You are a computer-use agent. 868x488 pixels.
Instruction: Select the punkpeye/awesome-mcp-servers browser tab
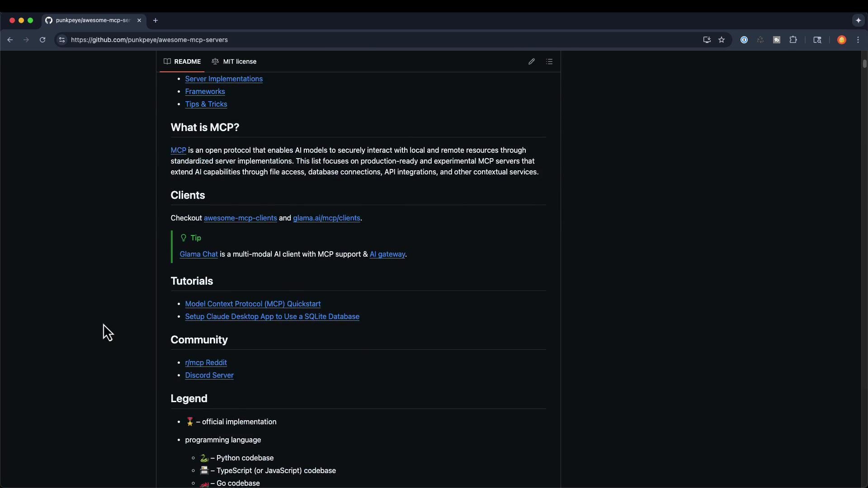point(93,20)
